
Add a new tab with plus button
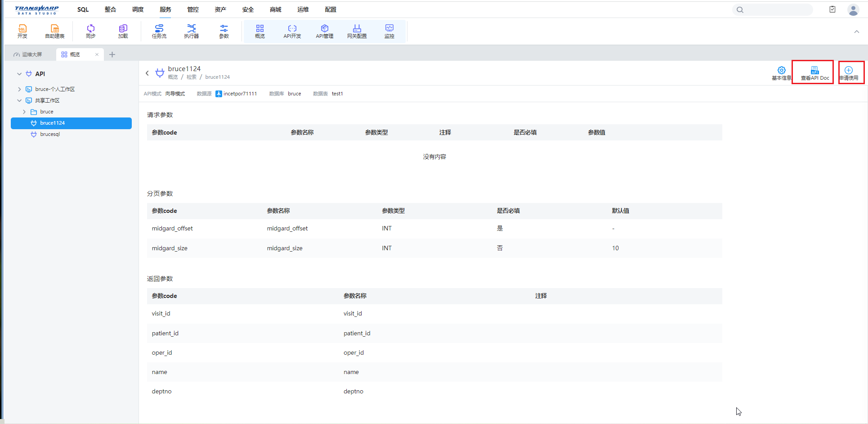[112, 54]
